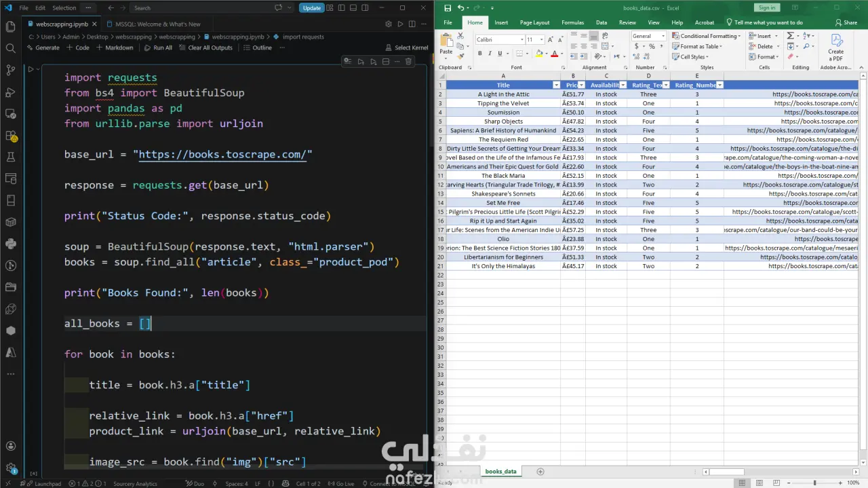Viewport: 868px width, 488px height.
Task: Open the Search view in VS Code sidebar
Action: [x=10, y=49]
